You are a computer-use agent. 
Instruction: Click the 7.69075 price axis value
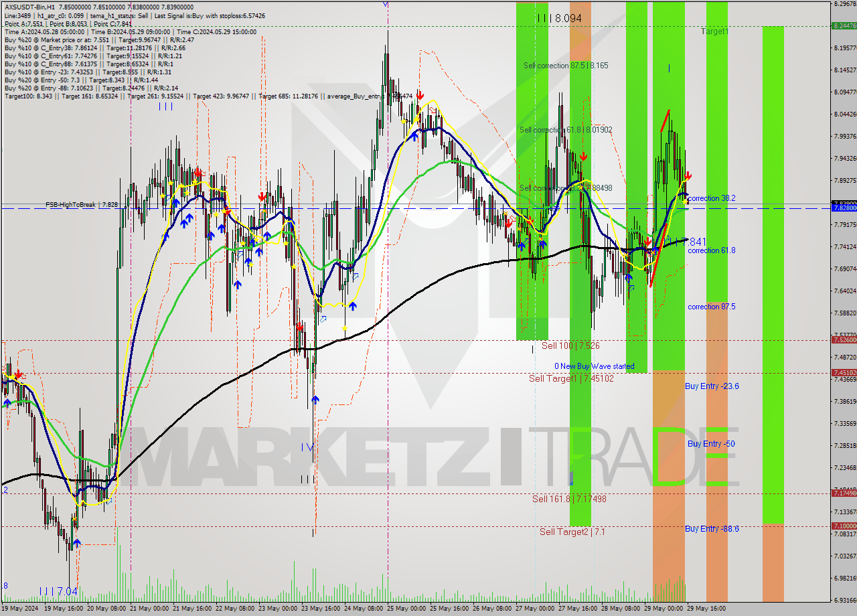(844, 269)
